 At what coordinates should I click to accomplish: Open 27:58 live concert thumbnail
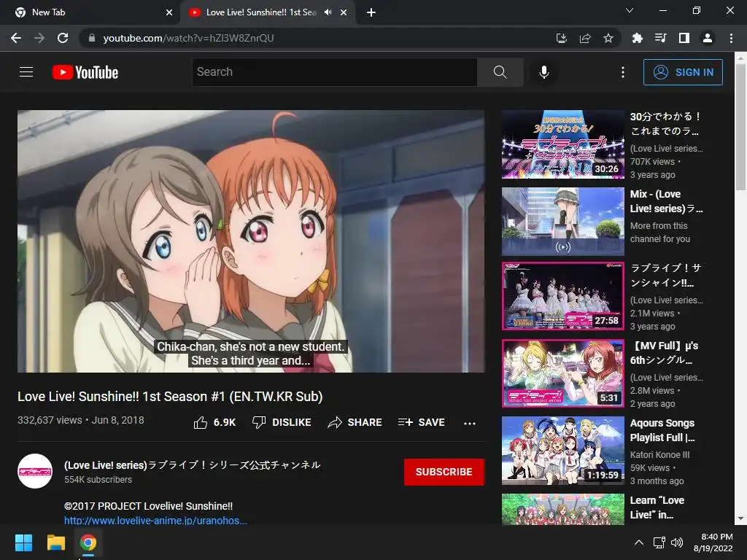pos(563,296)
